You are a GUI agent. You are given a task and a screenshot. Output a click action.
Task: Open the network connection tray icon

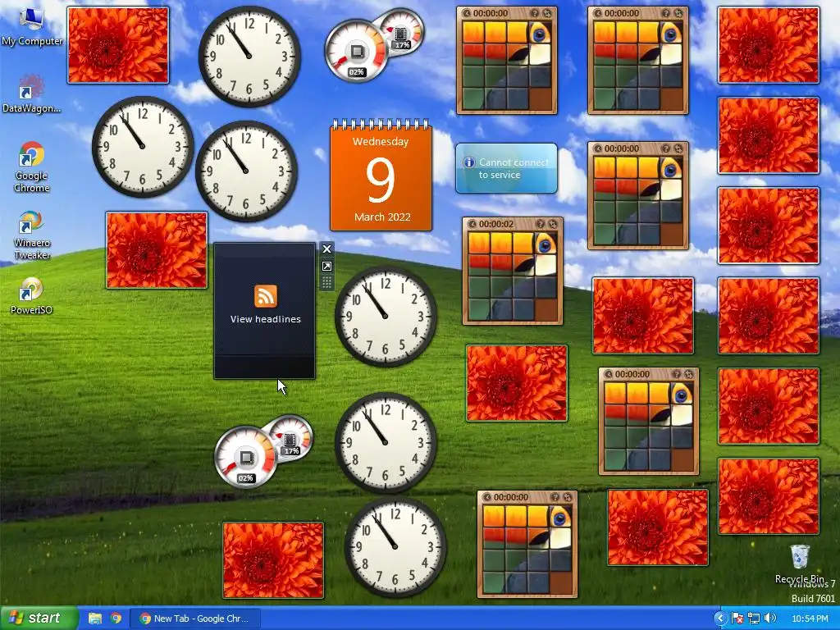(754, 619)
